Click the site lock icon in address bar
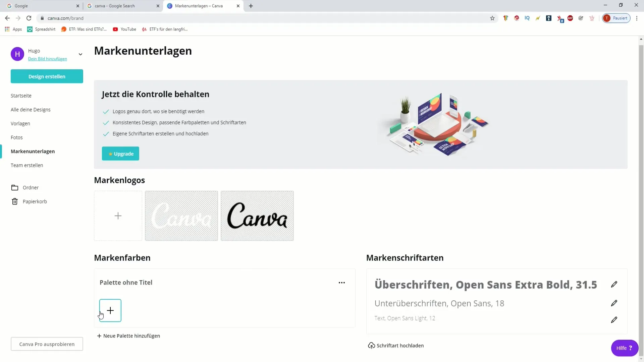The height and width of the screenshot is (362, 644). pyautogui.click(x=42, y=18)
